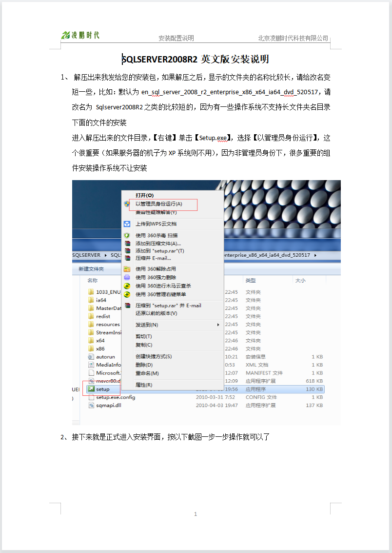Click the icon beside 使用 360强力删除

tap(127, 277)
